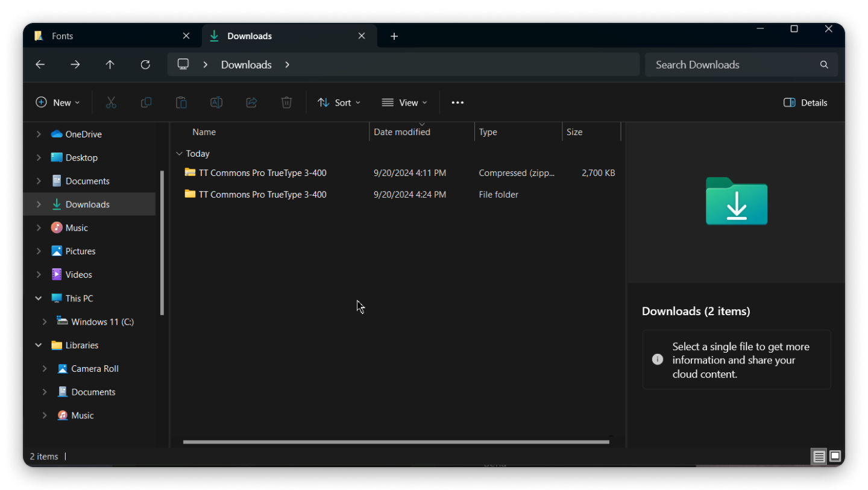Click the Copy icon in toolbar
The height and width of the screenshot is (490, 868).
coord(146,102)
